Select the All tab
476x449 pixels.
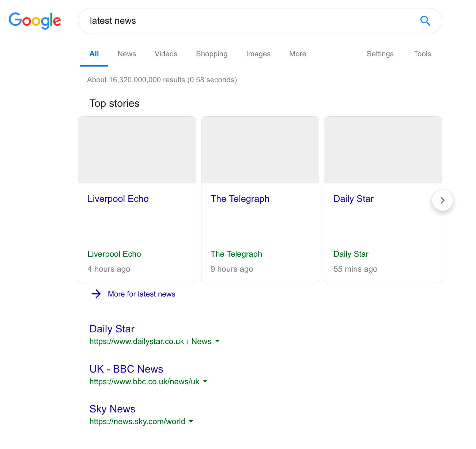point(94,54)
